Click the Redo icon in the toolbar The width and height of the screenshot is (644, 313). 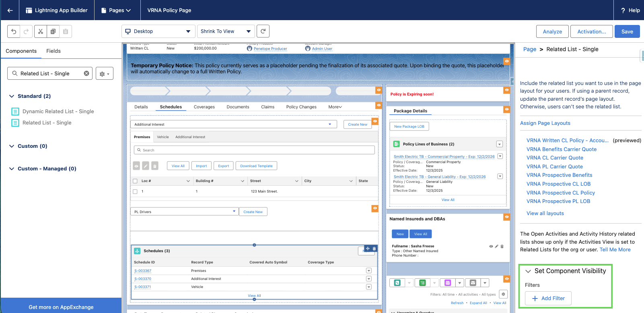pos(26,31)
